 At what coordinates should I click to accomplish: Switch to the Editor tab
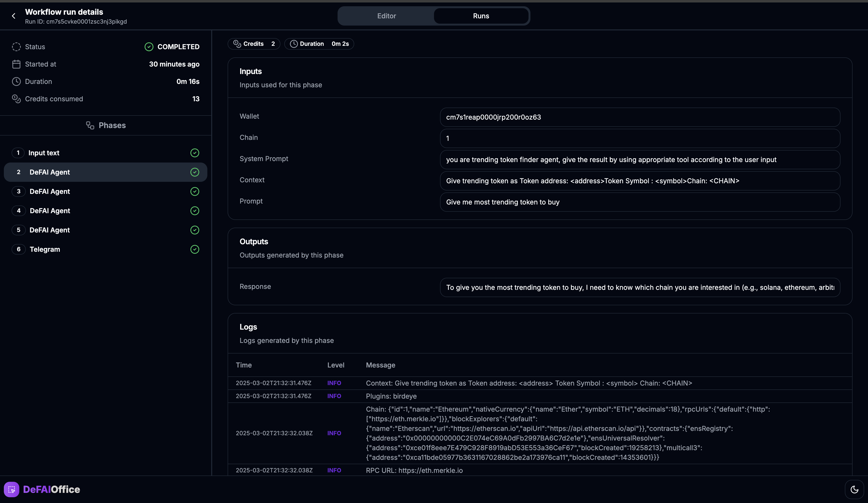tap(386, 16)
